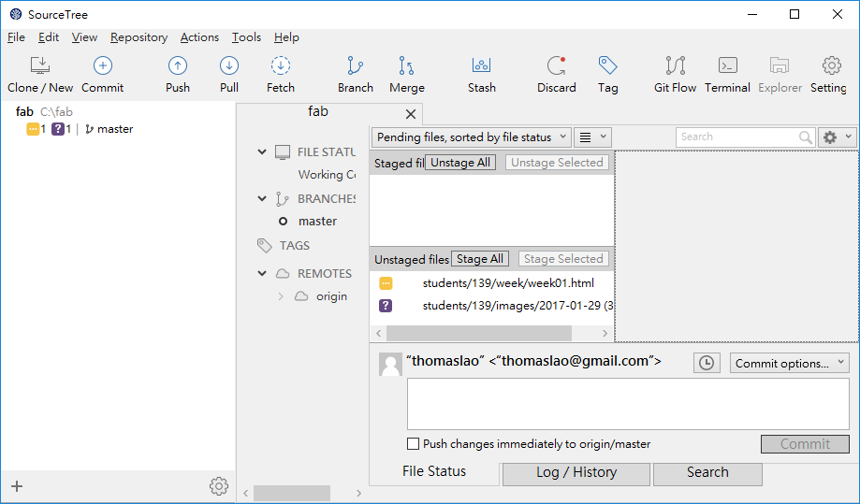Screen dimensions: 860x504
Task: Click the Pull toolbar icon
Action: point(228,65)
